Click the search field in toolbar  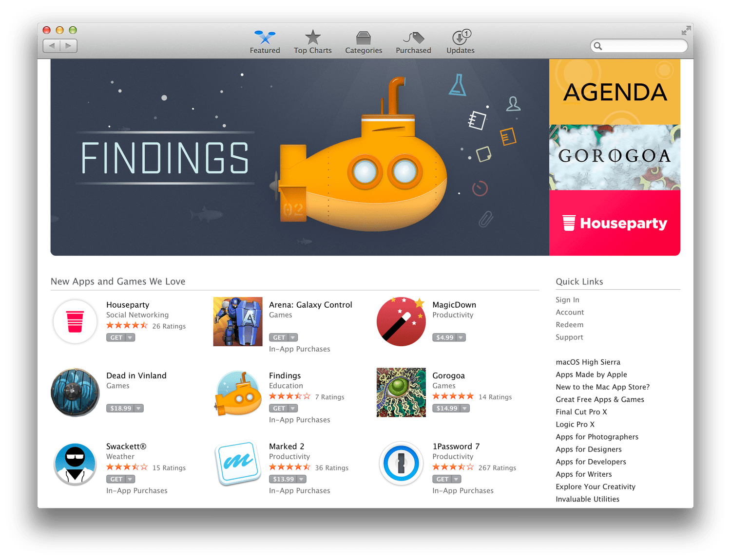tap(639, 46)
